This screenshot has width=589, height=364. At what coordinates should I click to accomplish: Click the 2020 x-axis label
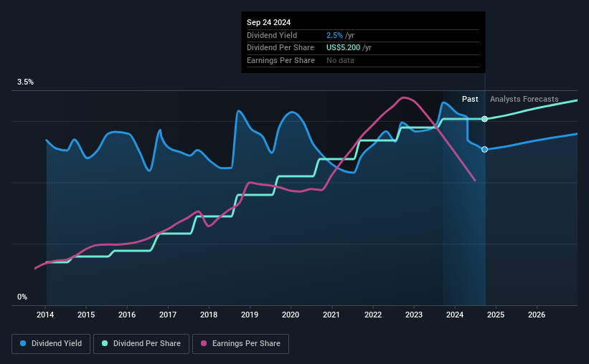click(x=291, y=315)
